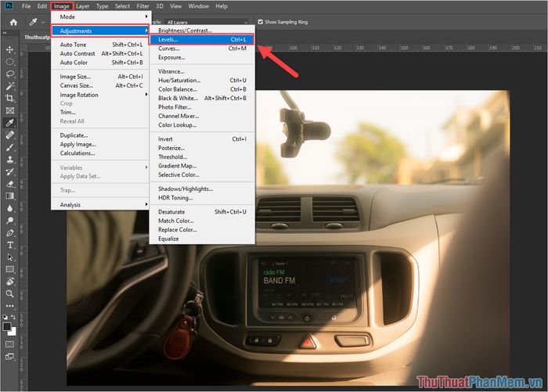This screenshot has height=392, width=548.
Task: Open the Edit Toolbar three-dots button
Action: [x=9, y=306]
